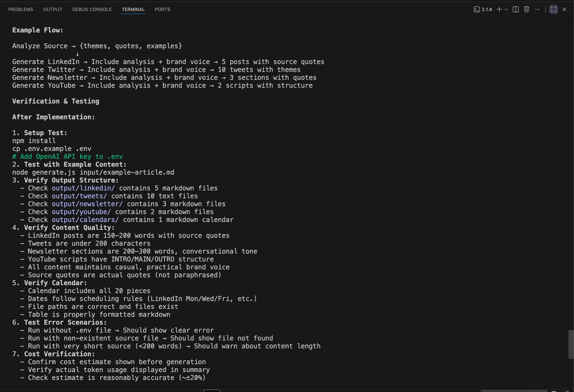Click the output/newsletter/ path link
The image size is (574, 392).
(x=87, y=204)
